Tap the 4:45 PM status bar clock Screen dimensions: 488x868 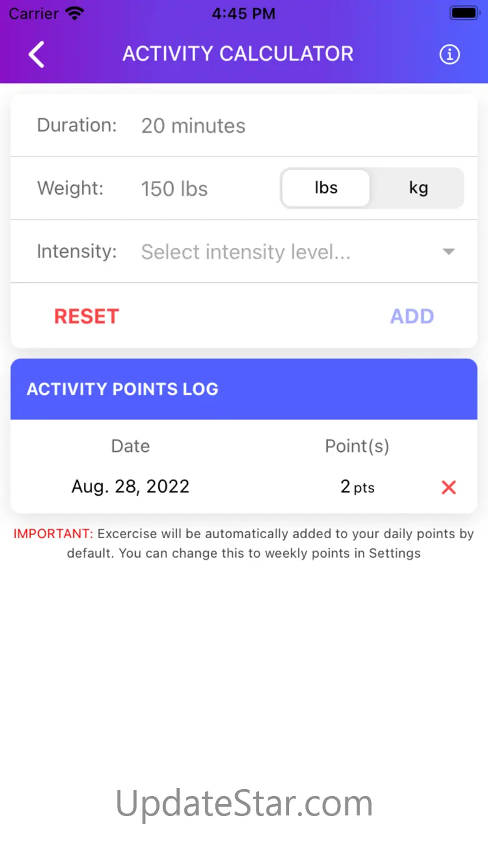(243, 14)
